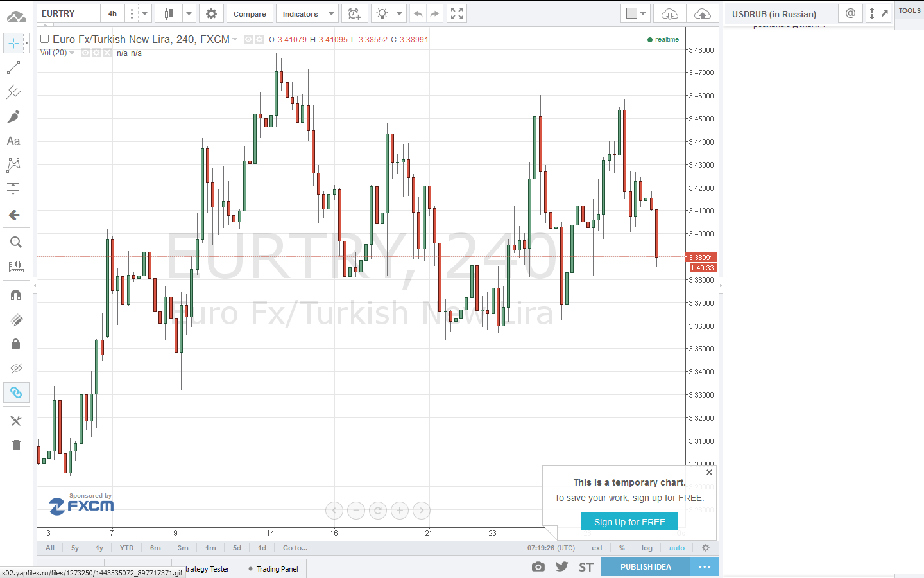Lock all drawing tools
Viewport: 924px width, 578px height.
click(16, 344)
